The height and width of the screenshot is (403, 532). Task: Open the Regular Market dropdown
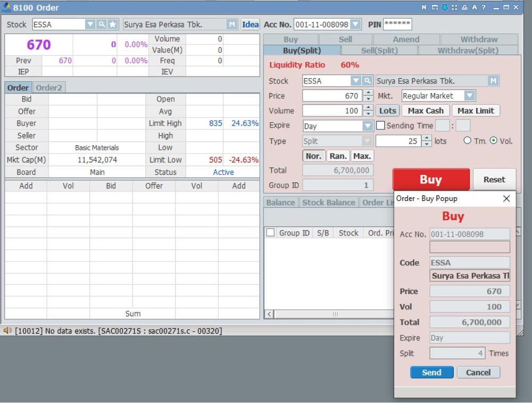tap(469, 96)
